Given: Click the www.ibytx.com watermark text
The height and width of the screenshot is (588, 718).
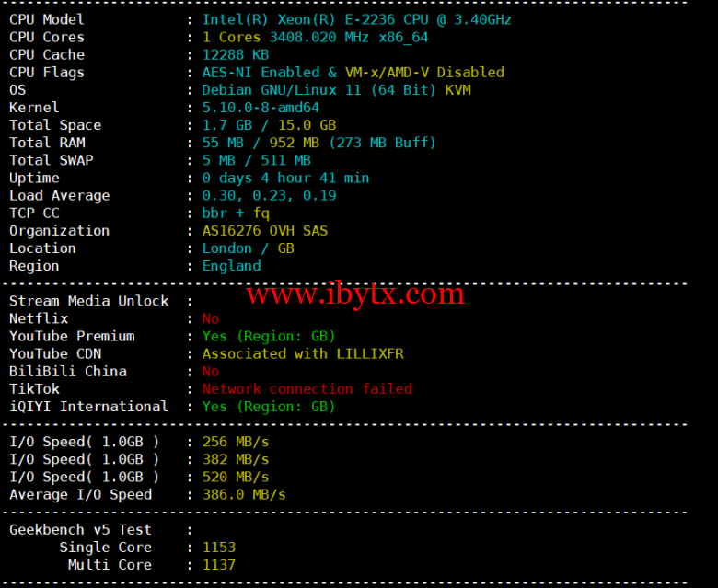Looking at the screenshot, I should click(x=355, y=295).
